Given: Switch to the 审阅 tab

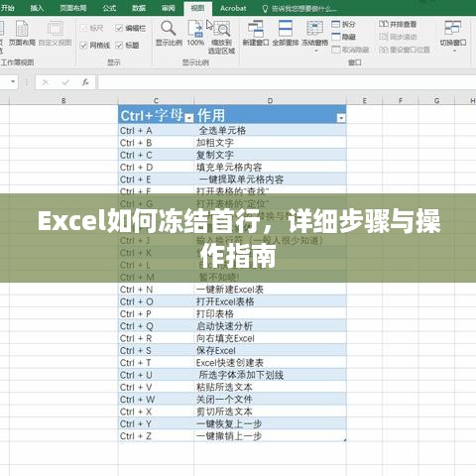Looking at the screenshot, I should (169, 8).
